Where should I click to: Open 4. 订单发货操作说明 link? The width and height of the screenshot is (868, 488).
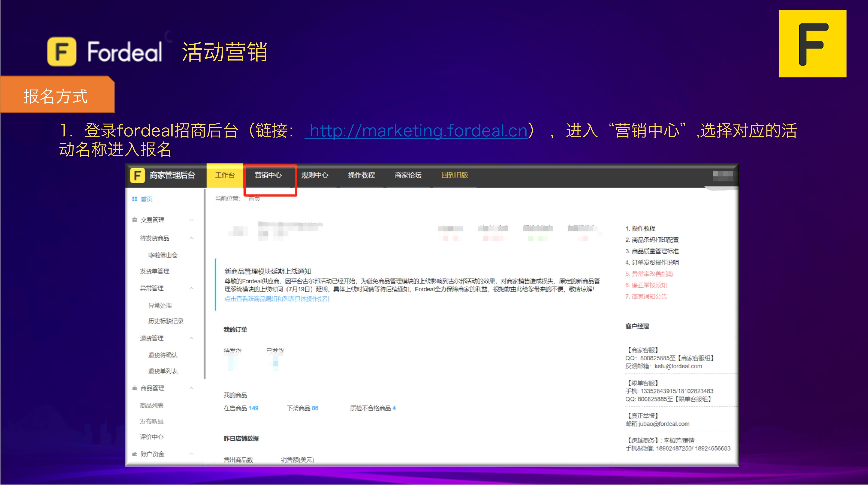click(652, 262)
